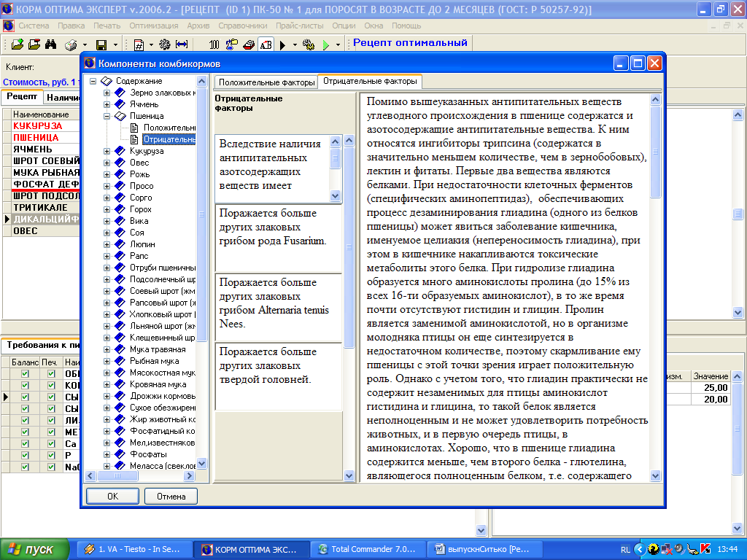The image size is (747, 560).
Task: Click the binoculars search icon in toolbar
Action: (51, 44)
